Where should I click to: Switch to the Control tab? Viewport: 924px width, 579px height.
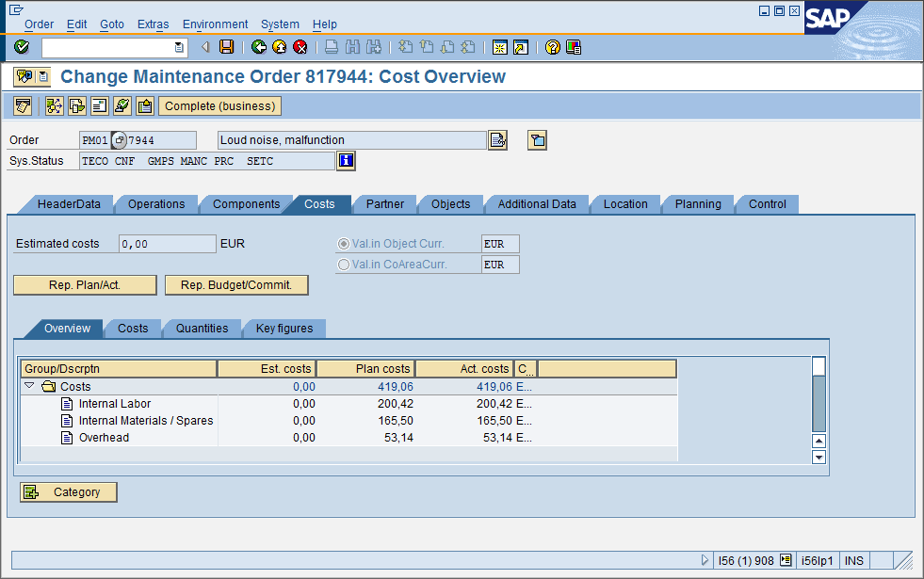[x=768, y=203]
